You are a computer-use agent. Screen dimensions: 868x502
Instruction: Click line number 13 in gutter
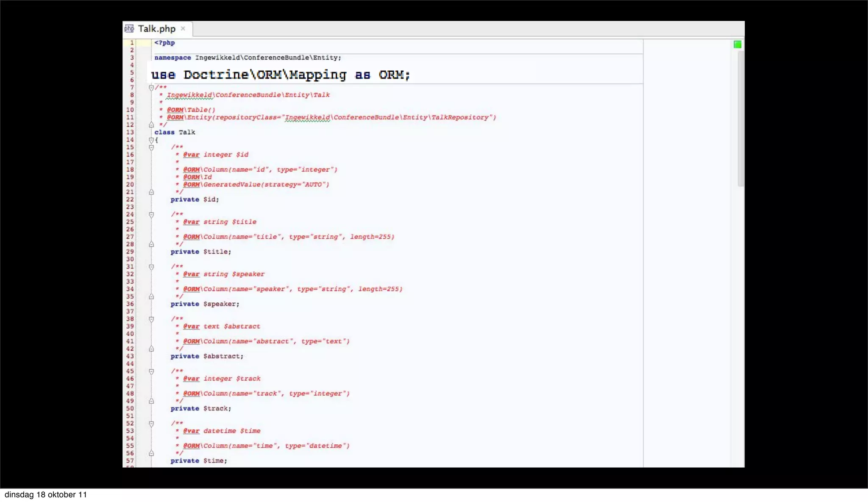(130, 132)
